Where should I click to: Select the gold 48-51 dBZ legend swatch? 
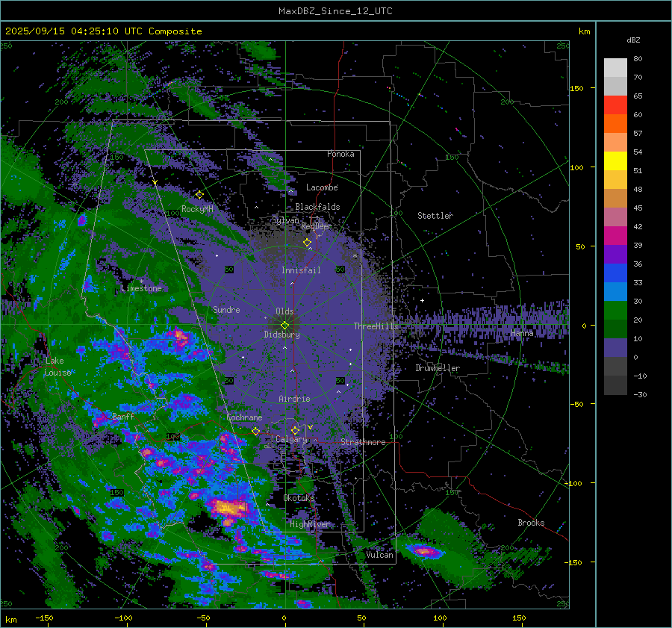coord(615,180)
